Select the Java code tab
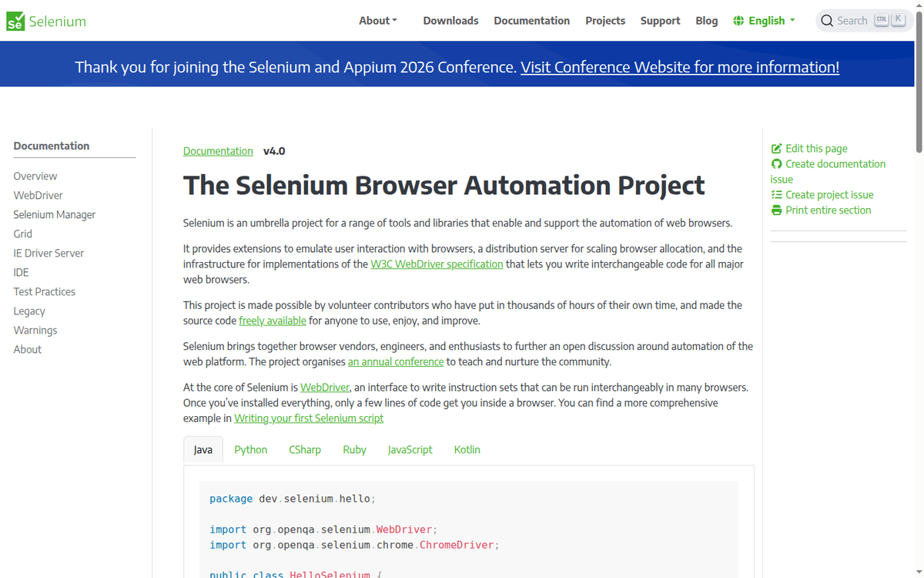The height and width of the screenshot is (578, 924). tap(203, 449)
